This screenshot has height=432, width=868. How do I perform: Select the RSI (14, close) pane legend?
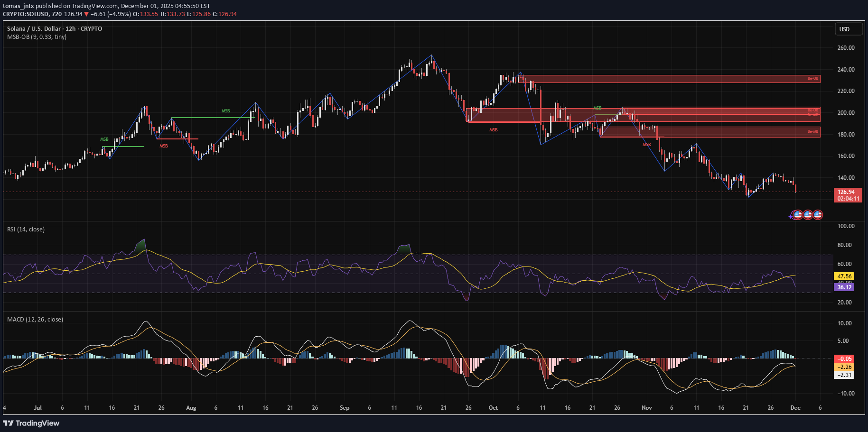click(26, 229)
